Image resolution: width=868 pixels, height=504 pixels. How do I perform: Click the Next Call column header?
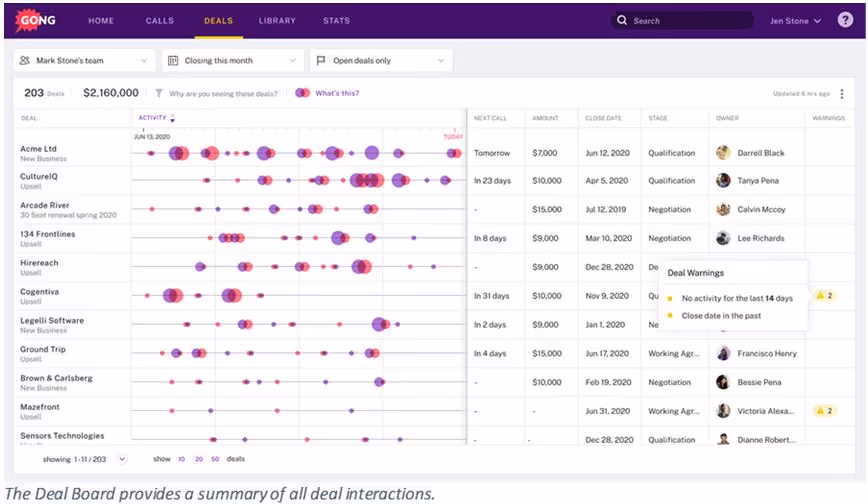(x=490, y=118)
